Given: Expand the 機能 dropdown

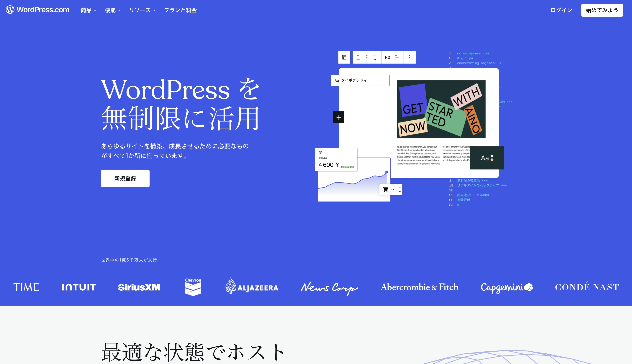Looking at the screenshot, I should click(110, 10).
